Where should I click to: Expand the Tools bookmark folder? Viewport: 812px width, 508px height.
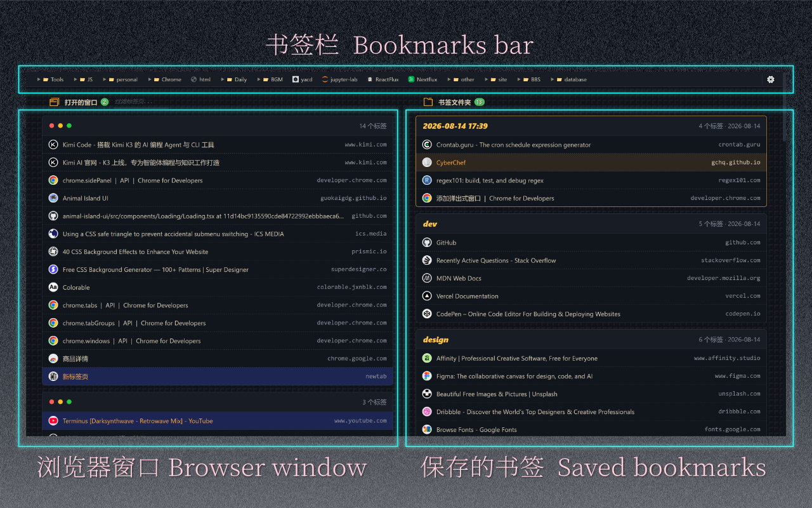pos(51,79)
